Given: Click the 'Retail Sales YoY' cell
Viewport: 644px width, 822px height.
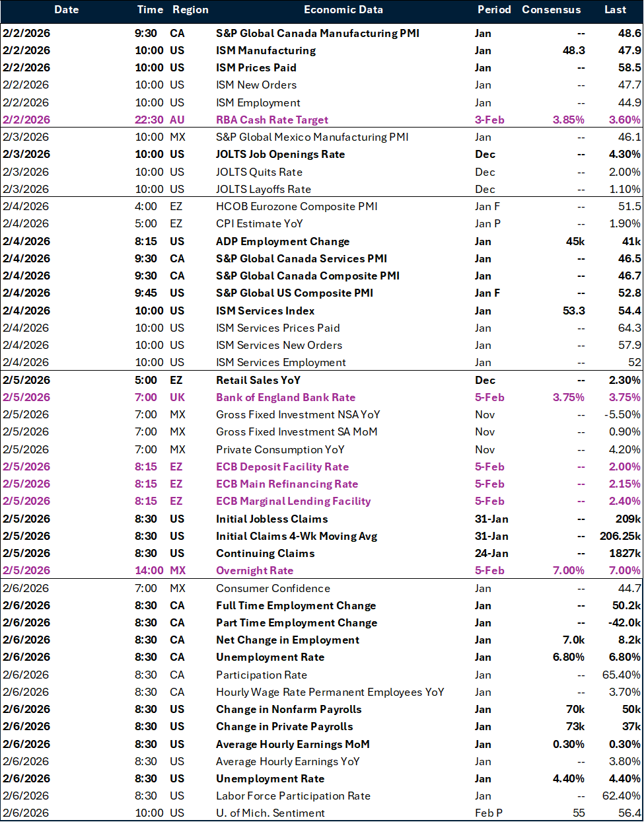Looking at the screenshot, I should (258, 380).
